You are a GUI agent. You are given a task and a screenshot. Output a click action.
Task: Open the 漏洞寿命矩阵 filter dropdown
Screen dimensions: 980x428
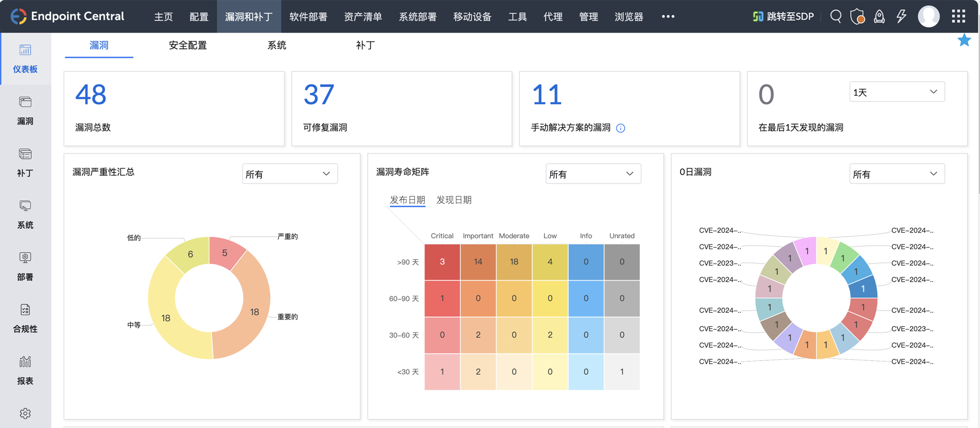pos(593,174)
